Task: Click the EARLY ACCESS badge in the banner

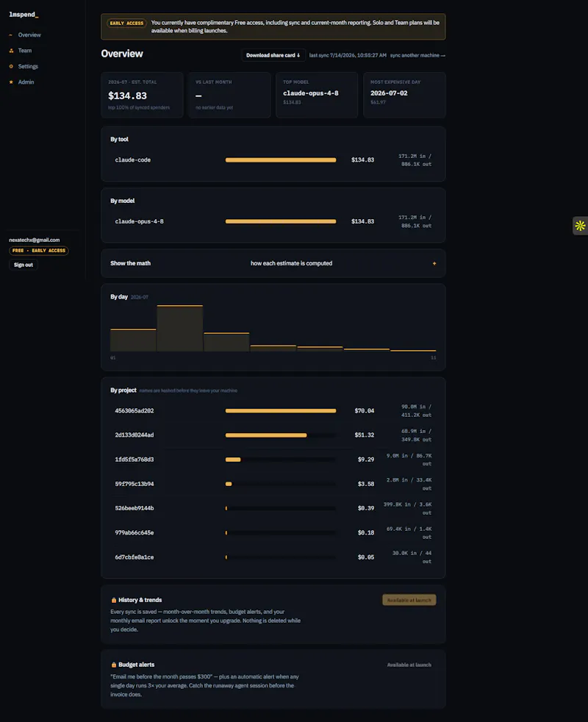Action: point(126,23)
